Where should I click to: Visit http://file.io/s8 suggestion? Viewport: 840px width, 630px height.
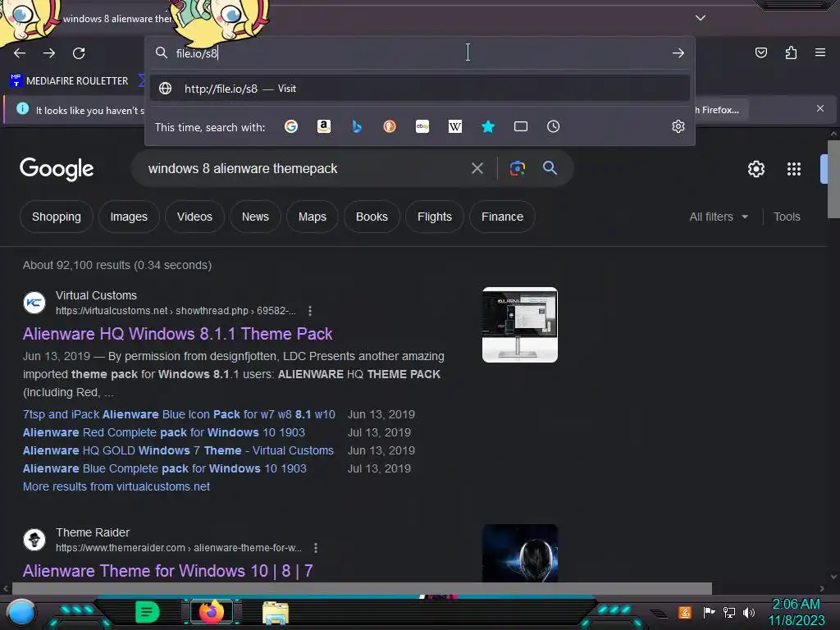pyautogui.click(x=419, y=89)
